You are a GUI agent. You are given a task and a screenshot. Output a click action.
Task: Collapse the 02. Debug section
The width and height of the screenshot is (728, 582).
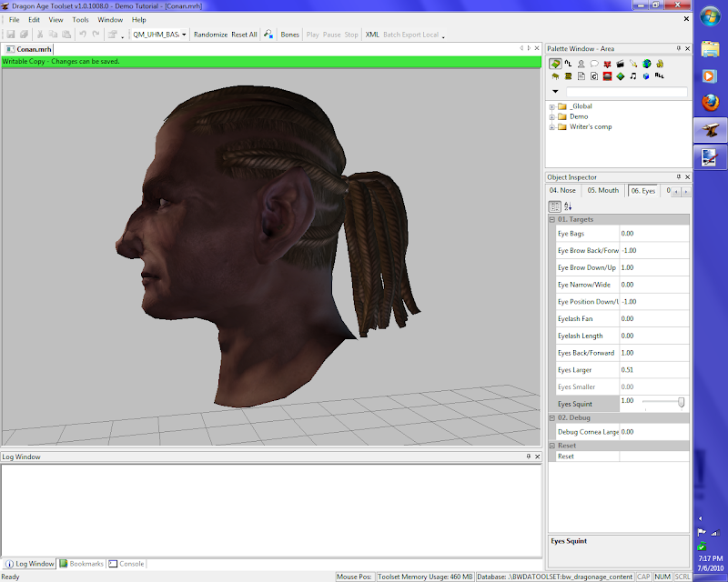pos(551,417)
